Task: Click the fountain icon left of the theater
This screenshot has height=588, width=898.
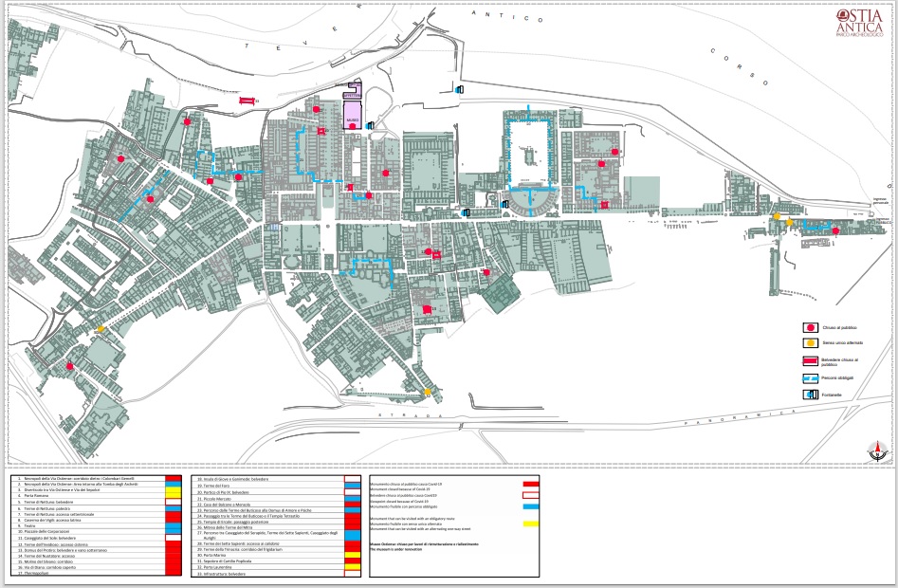Action: (x=504, y=202)
